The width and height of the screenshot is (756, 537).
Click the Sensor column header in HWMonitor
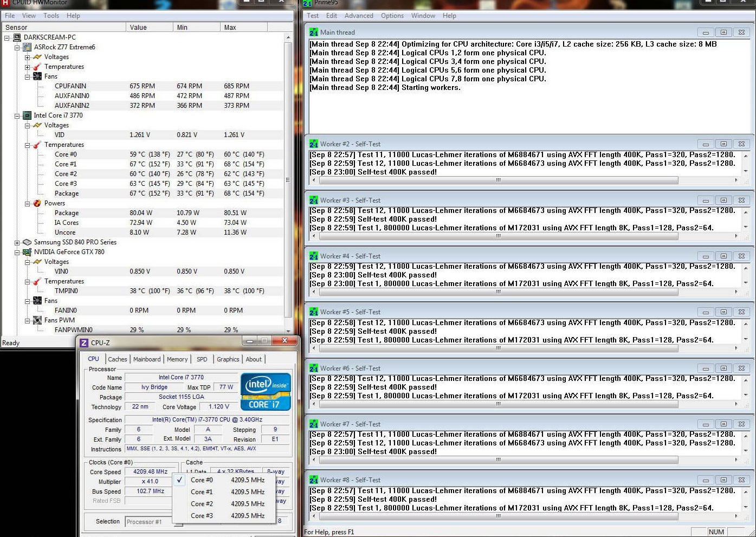coord(63,27)
